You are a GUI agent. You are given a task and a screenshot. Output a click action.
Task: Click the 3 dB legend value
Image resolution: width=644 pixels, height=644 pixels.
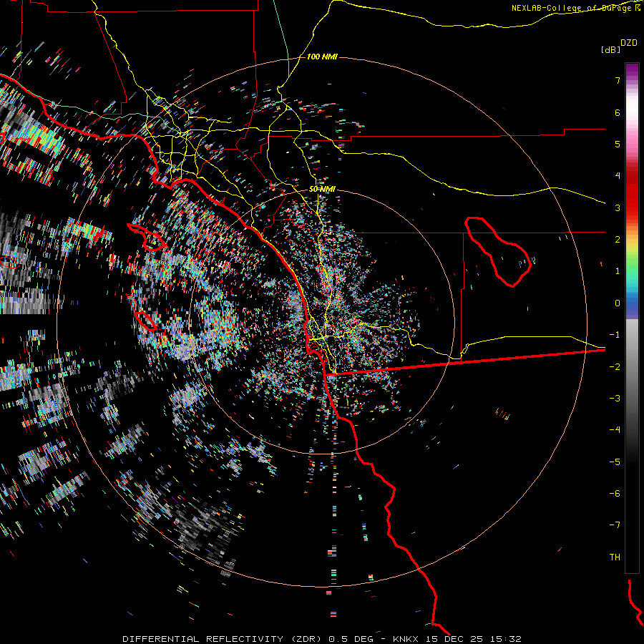coord(618,208)
